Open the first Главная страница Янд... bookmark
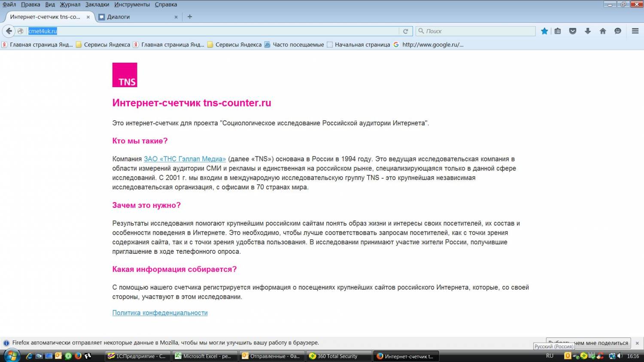The image size is (644, 362). 37,45
